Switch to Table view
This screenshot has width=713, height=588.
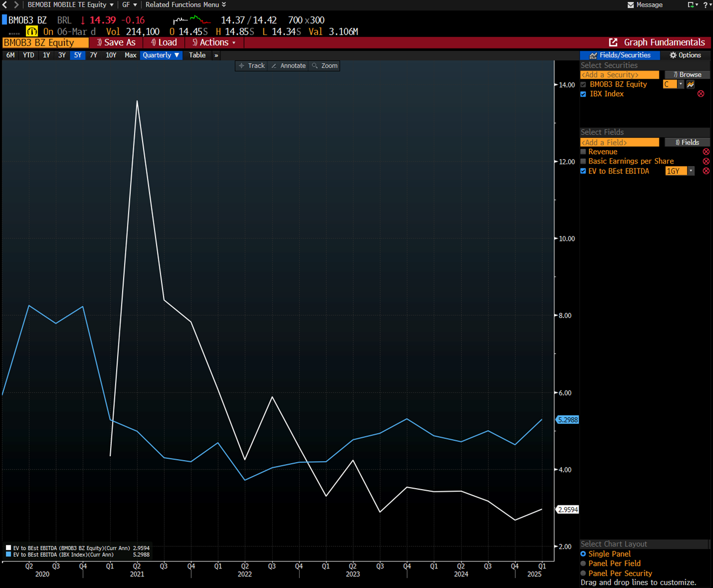197,55
